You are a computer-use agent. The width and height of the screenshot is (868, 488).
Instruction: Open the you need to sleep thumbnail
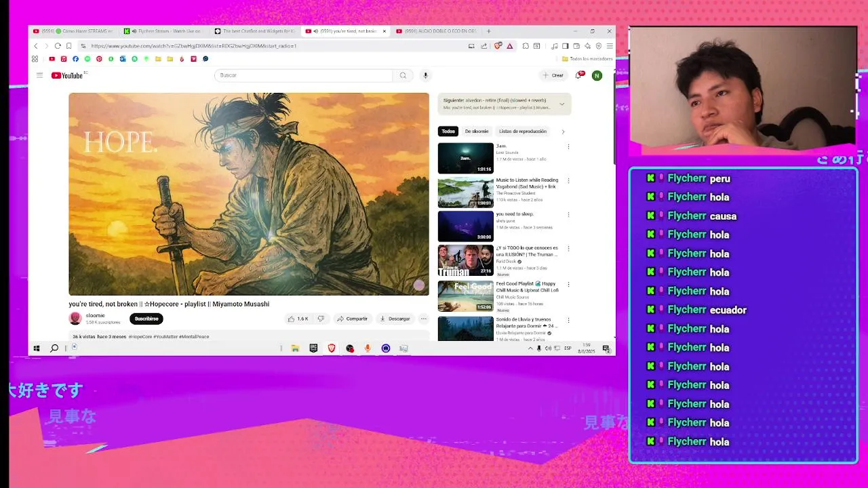[466, 226]
